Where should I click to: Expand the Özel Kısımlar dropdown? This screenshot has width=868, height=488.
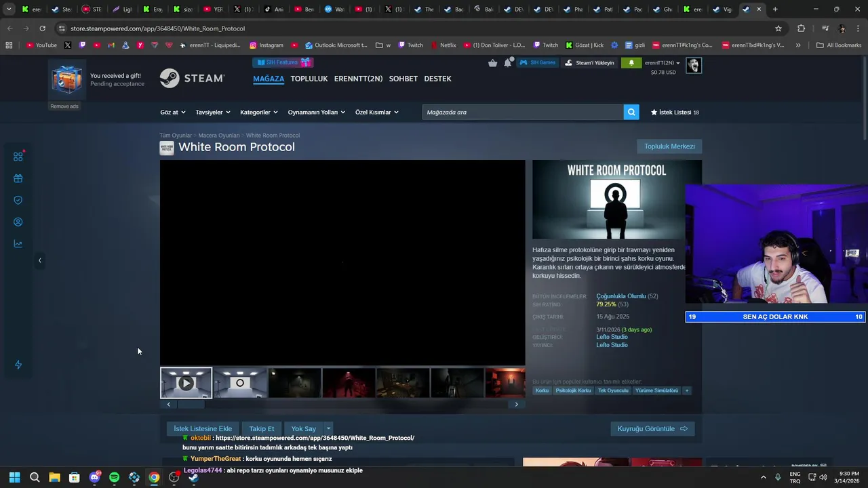click(377, 113)
